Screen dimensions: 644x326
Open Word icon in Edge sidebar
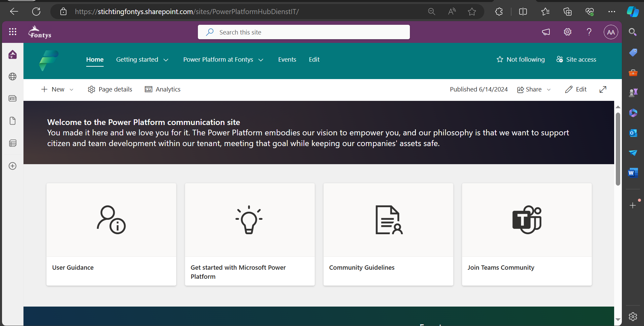633,173
